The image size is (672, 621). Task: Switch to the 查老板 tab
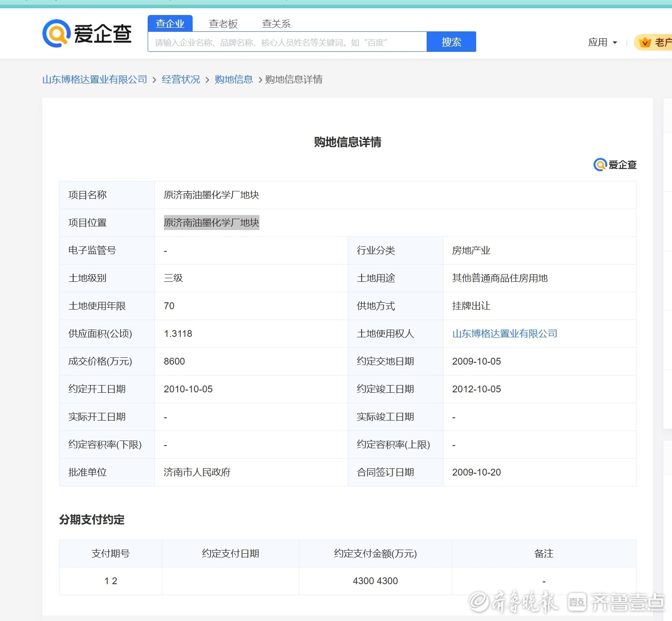[223, 24]
